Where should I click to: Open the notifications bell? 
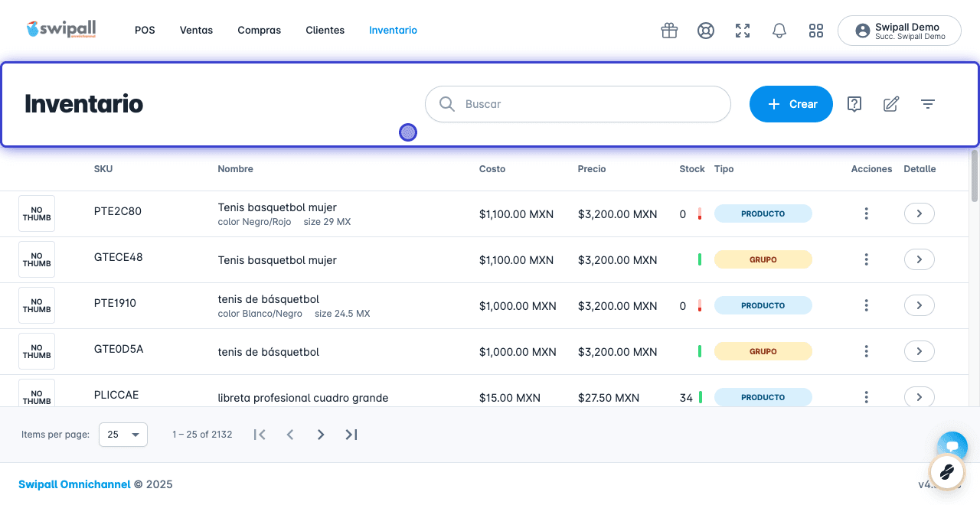(779, 31)
